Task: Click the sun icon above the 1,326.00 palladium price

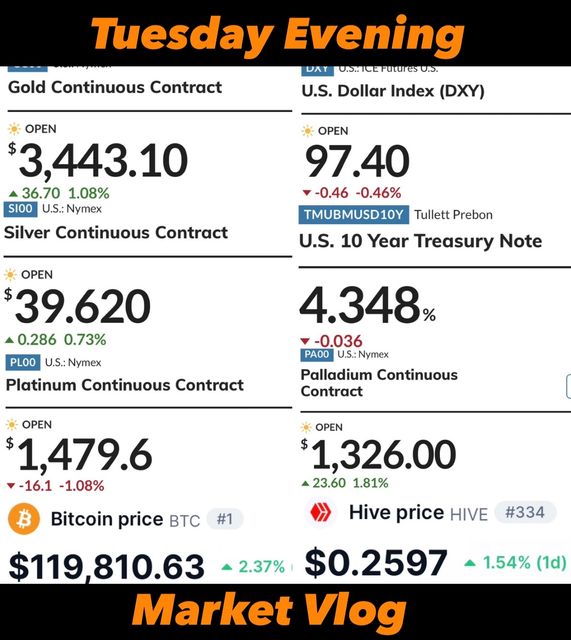Action: [x=306, y=427]
